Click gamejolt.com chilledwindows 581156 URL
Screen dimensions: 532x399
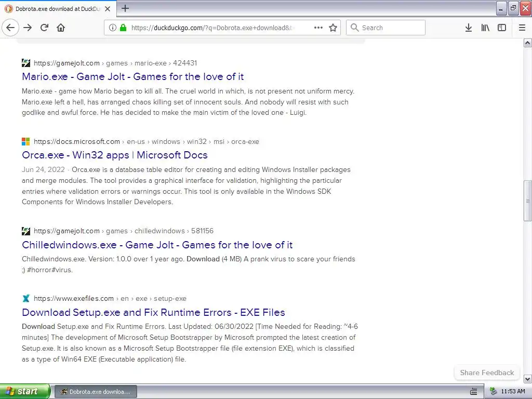[124, 231]
